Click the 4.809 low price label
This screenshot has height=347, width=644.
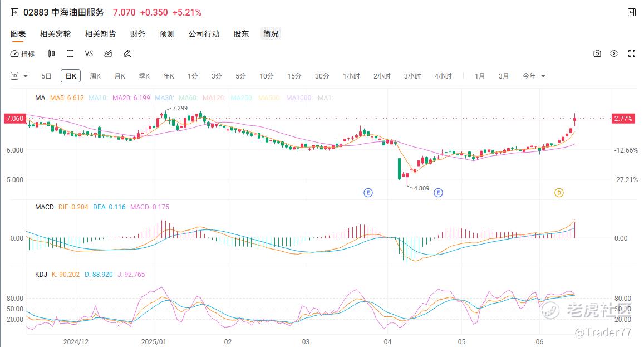(421, 188)
